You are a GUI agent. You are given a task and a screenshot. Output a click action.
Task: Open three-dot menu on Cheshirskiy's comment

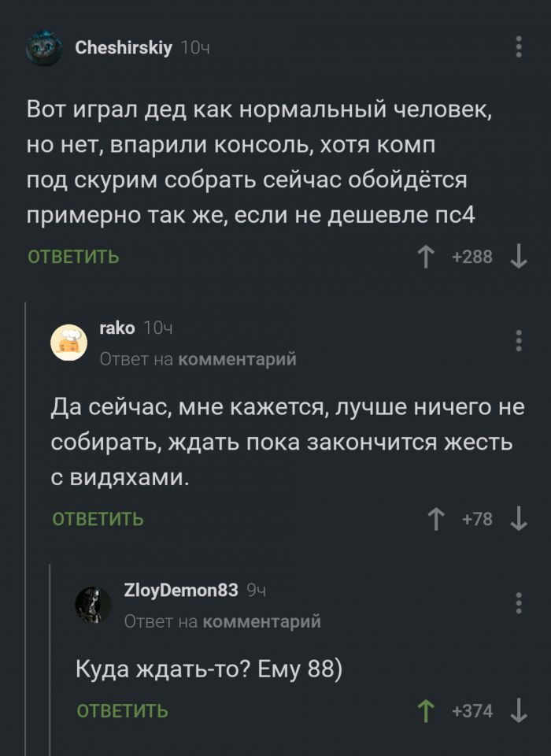[518, 47]
